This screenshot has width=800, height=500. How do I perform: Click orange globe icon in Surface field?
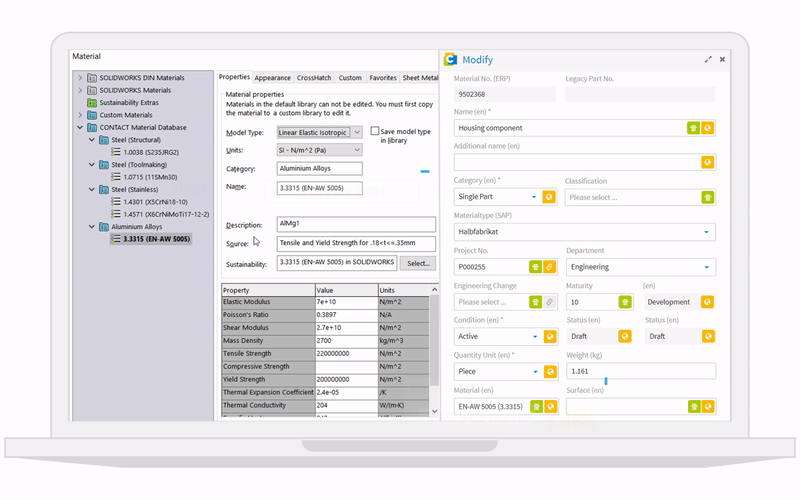click(x=708, y=407)
